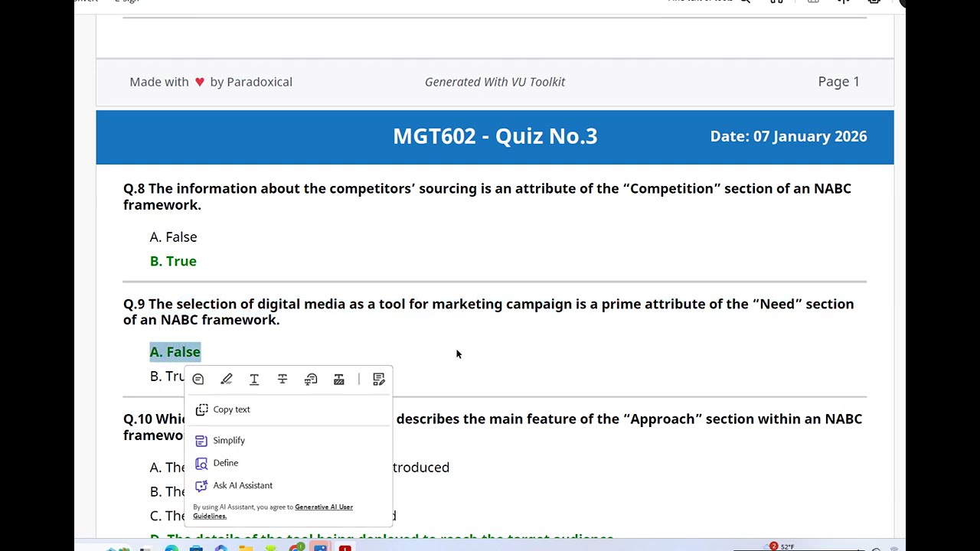This screenshot has height=551, width=980.
Task: Click the highlighted answer 'A. False' of Q.9
Action: (x=175, y=352)
